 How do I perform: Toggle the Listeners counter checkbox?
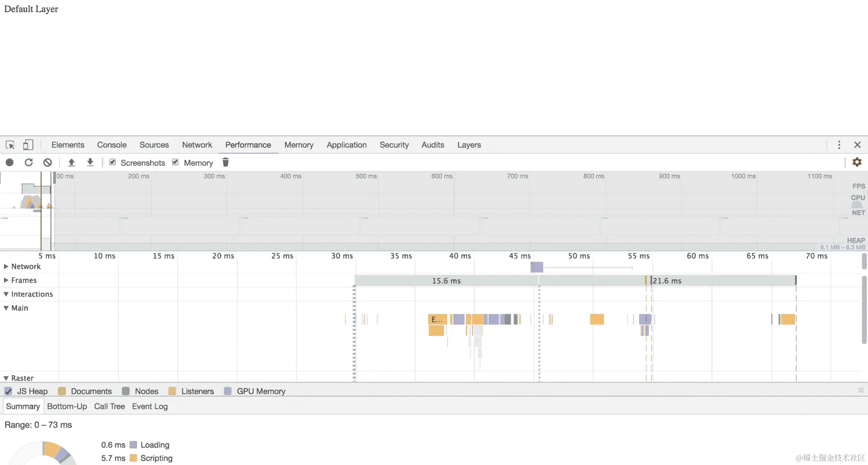(x=172, y=391)
